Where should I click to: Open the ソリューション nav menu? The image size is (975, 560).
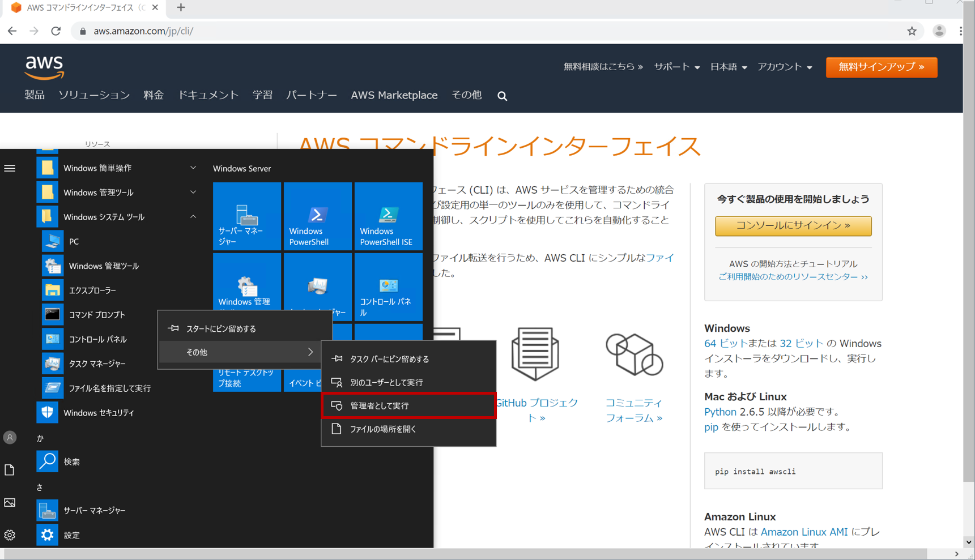94,95
